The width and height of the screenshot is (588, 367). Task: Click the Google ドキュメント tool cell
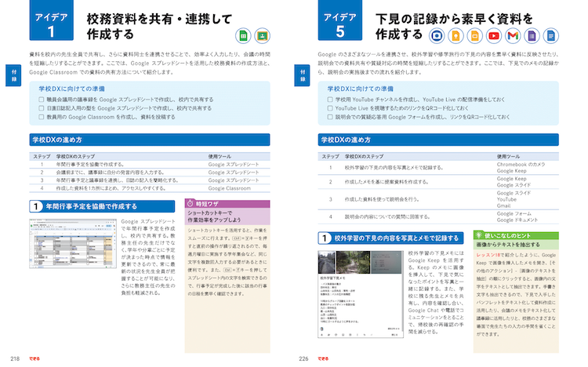point(517,220)
